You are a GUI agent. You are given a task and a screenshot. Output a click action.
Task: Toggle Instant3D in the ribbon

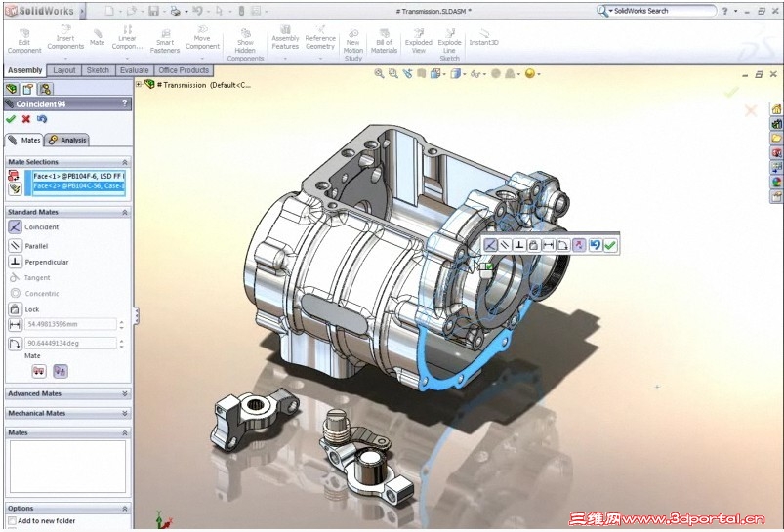click(x=483, y=38)
